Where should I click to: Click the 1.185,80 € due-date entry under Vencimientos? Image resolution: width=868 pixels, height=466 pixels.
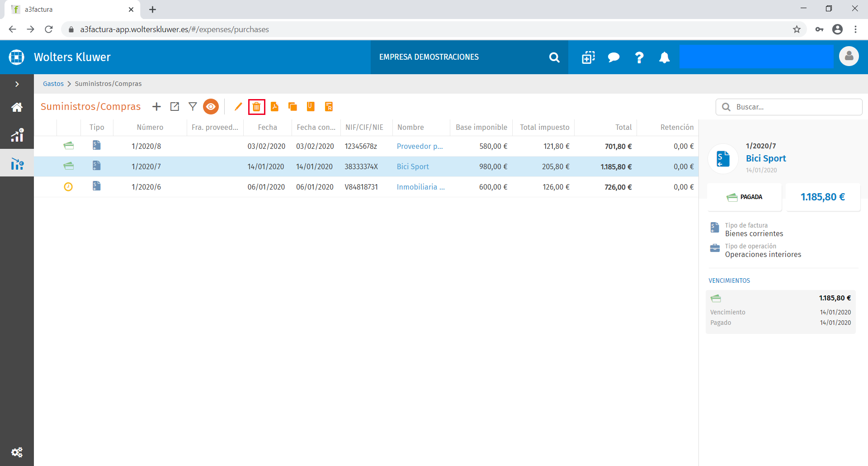tap(781, 312)
